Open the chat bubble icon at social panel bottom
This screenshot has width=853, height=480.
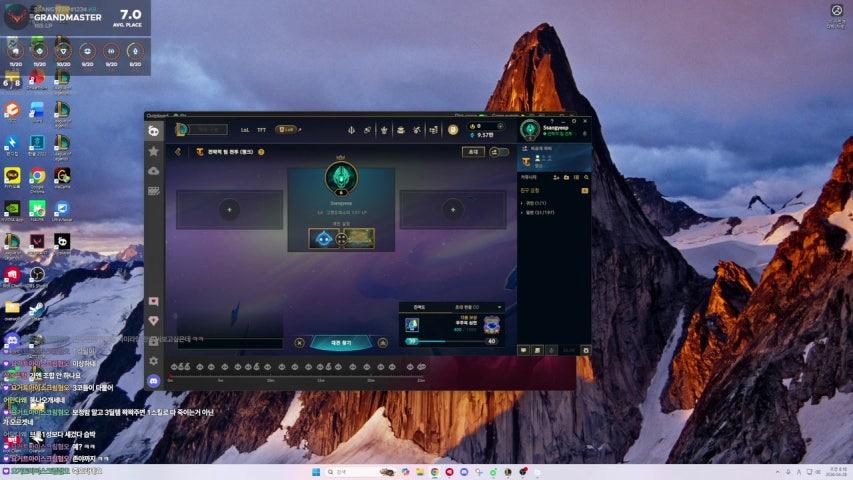(x=523, y=350)
